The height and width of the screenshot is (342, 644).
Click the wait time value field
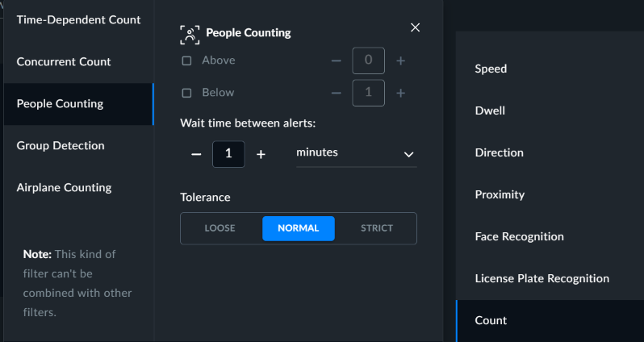pyautogui.click(x=228, y=154)
